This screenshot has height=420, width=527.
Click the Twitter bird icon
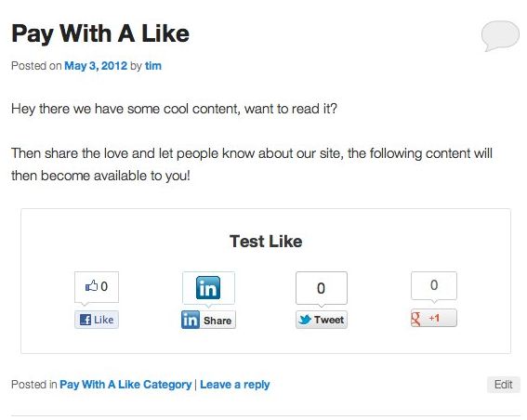(305, 320)
